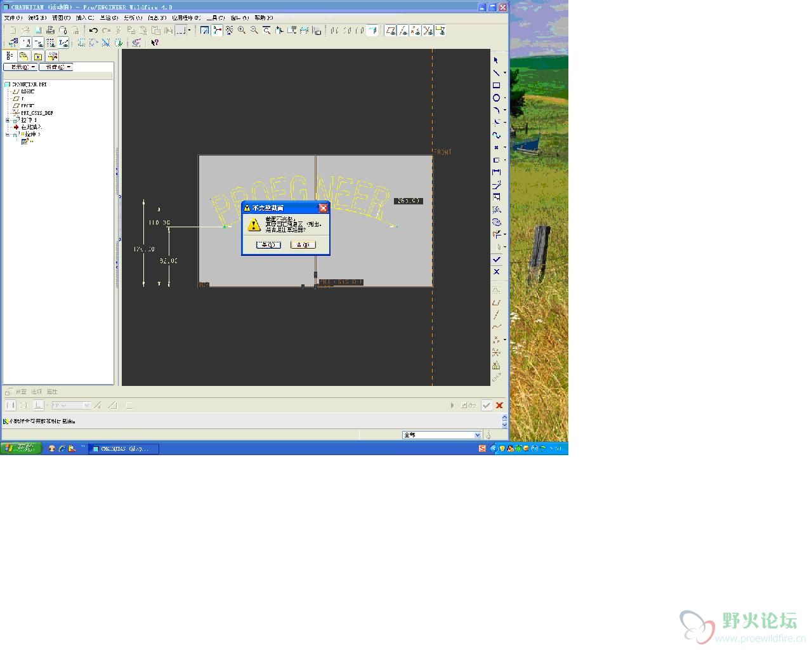Screen dimensions: 812x650
Task: Click the Repaint screen icon
Action: pos(204,30)
